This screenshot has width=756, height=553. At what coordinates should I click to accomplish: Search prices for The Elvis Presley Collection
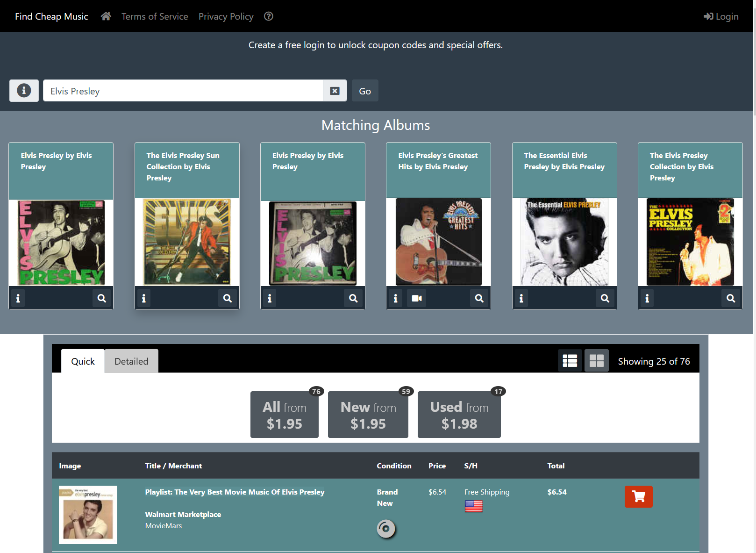coord(730,298)
